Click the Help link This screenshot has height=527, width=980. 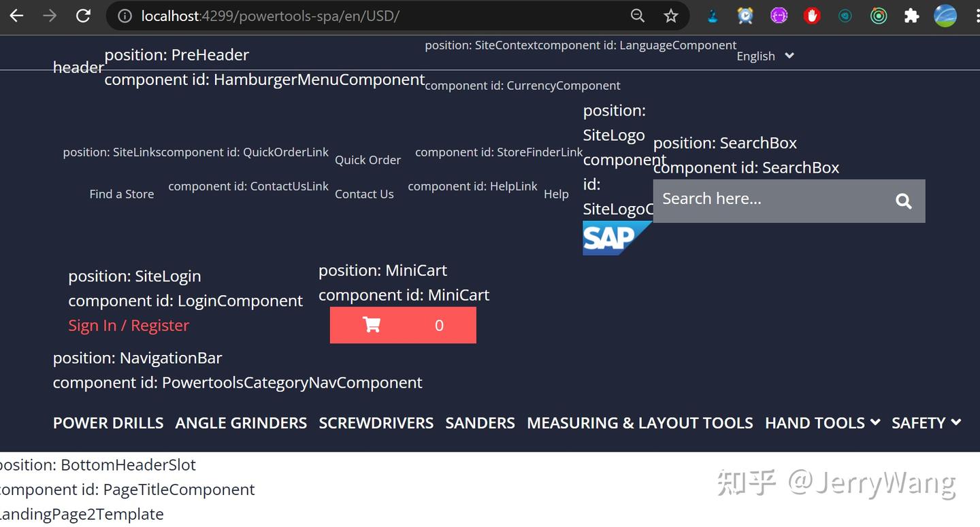[x=556, y=194]
